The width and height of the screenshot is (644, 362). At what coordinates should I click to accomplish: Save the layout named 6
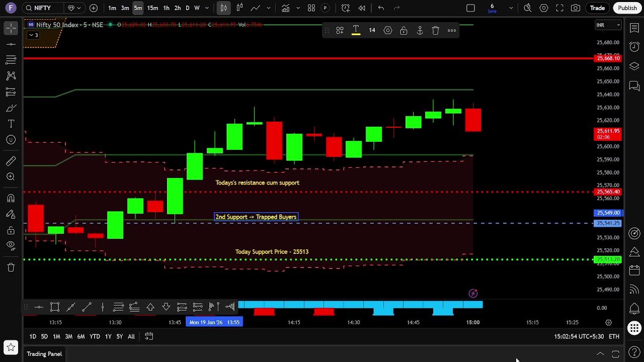492,8
